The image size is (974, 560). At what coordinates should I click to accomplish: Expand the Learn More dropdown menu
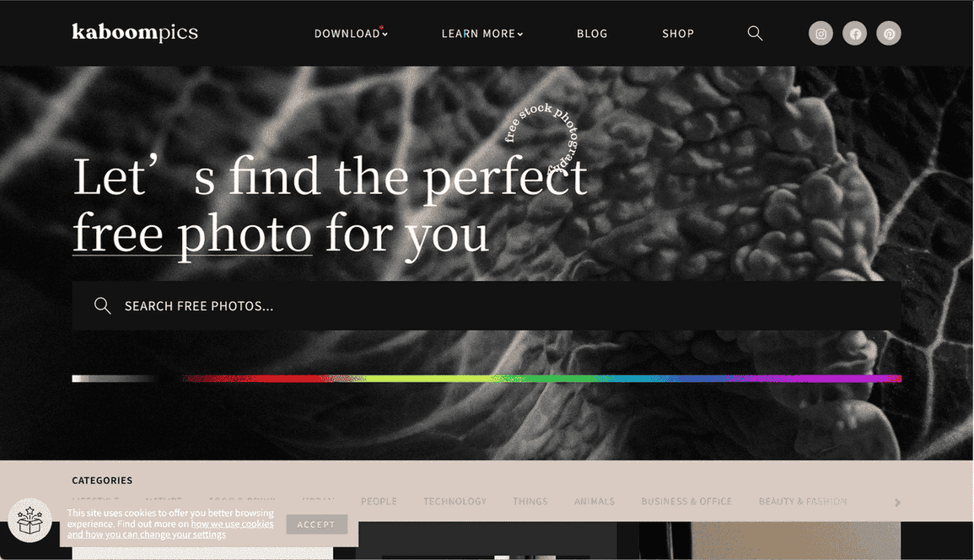coord(482,34)
